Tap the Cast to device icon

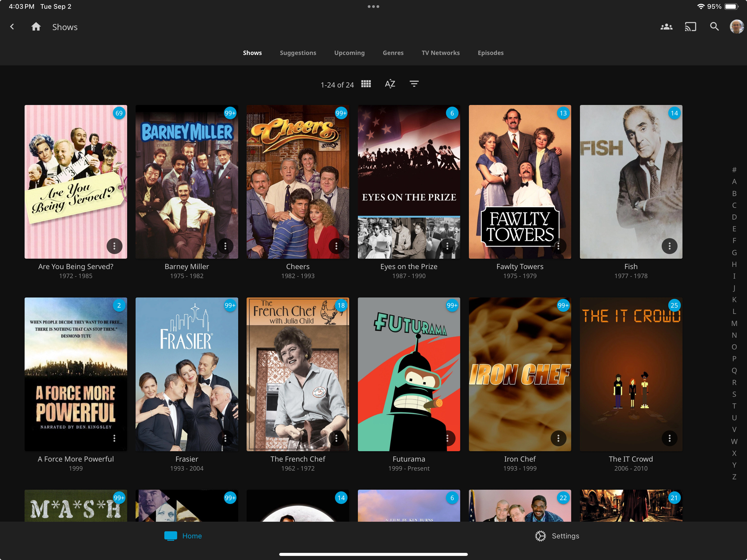coord(690,27)
